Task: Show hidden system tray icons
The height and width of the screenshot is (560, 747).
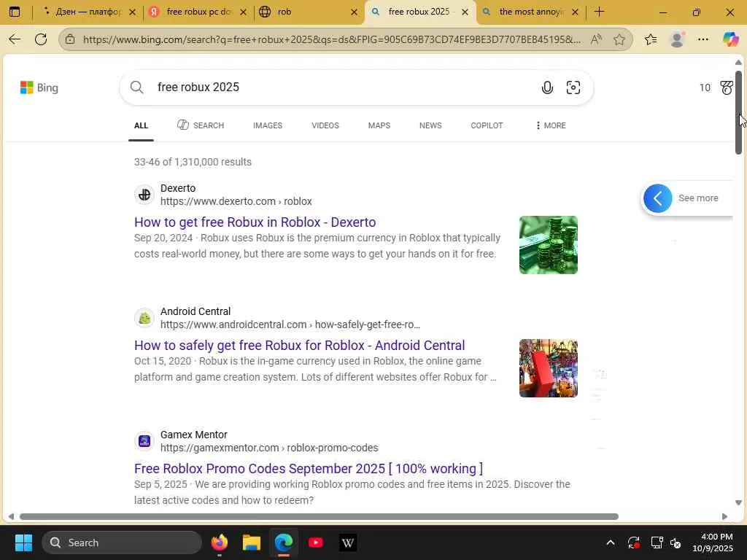Action: (611, 542)
